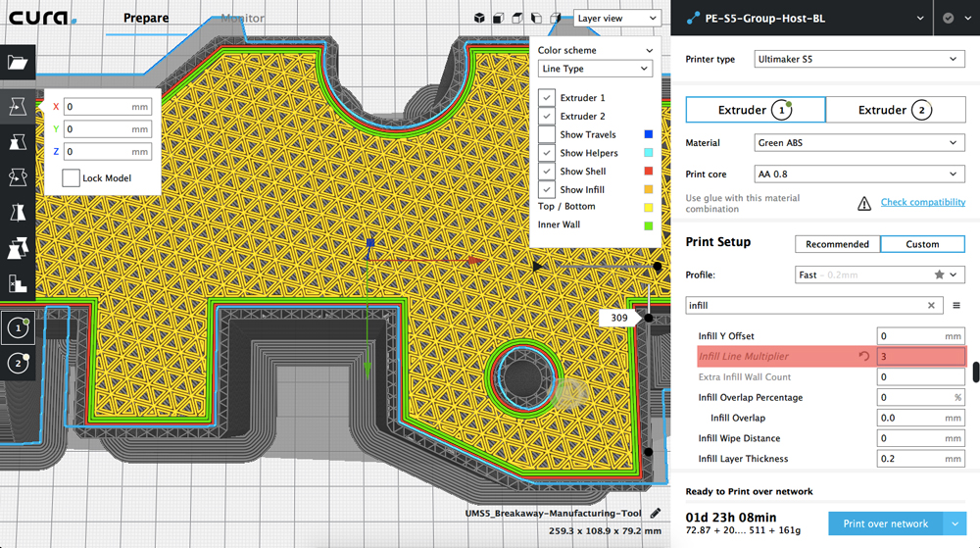This screenshot has width=980, height=548.
Task: Enable the Show Travels checkbox
Action: pyautogui.click(x=547, y=134)
